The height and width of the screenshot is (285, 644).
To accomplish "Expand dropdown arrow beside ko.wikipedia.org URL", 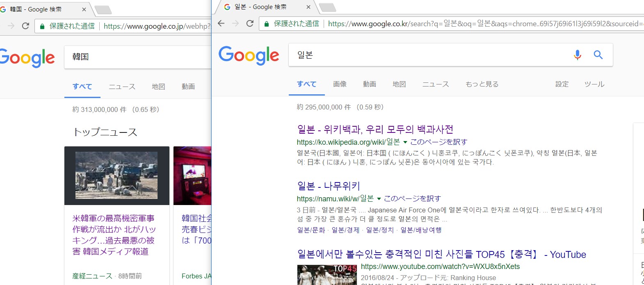I will pyautogui.click(x=405, y=142).
